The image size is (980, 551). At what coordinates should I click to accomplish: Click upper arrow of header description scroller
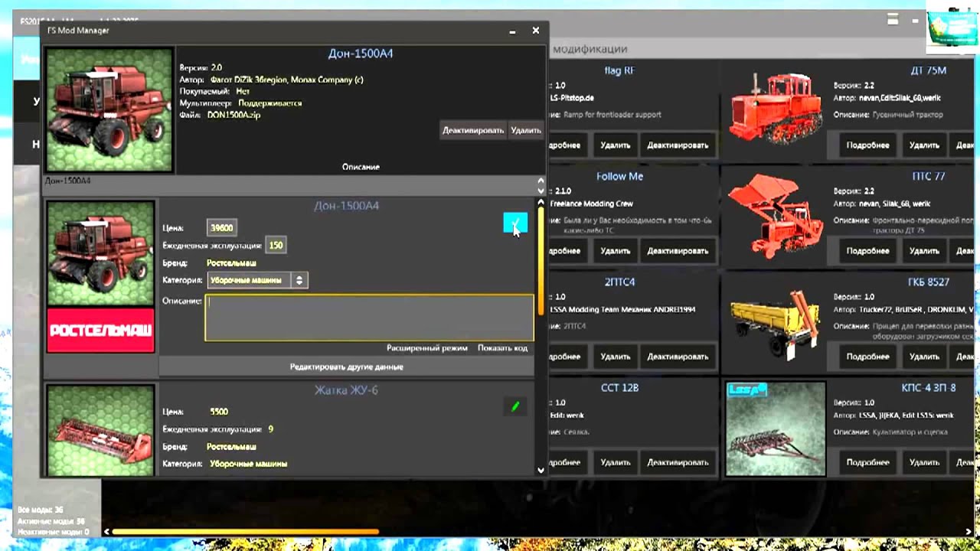pos(541,182)
